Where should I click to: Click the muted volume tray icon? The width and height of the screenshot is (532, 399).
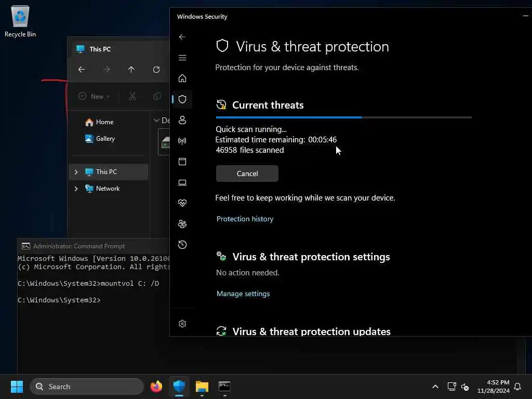click(x=465, y=387)
